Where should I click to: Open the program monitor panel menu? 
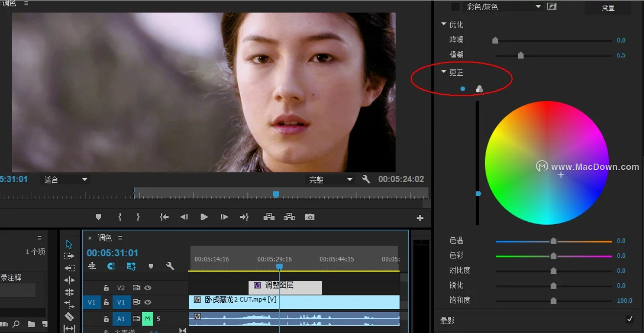point(26,3)
